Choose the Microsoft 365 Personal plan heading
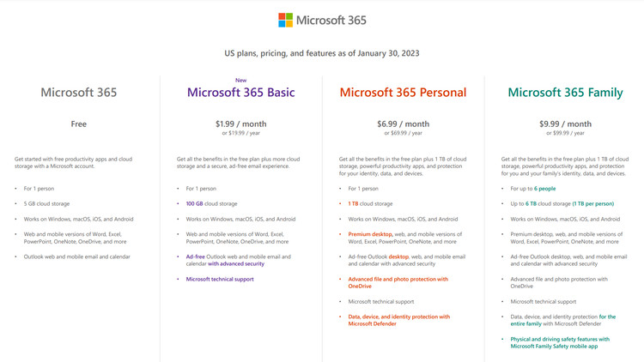This screenshot has height=362, width=644. coord(403,92)
